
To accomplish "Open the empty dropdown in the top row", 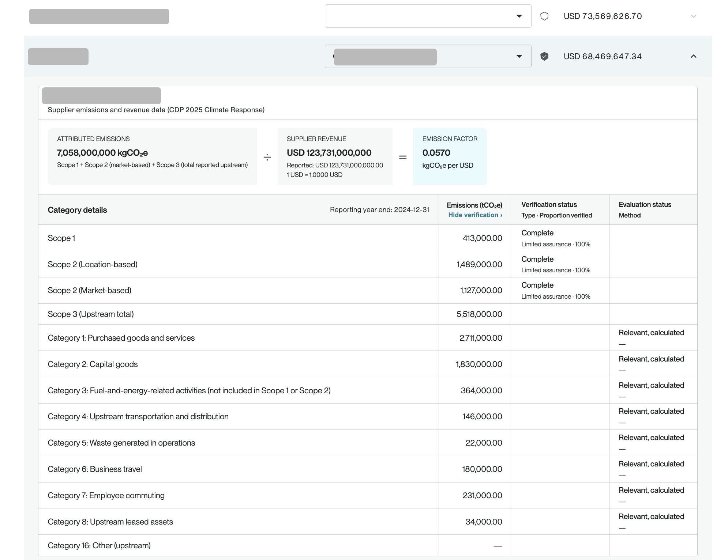I will pos(428,16).
